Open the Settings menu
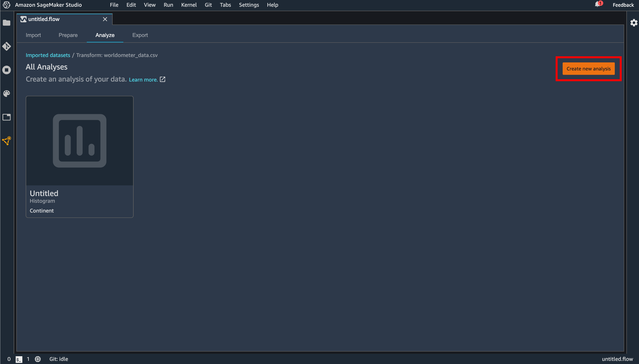Screen dimensions: 639x364 (x=249, y=5)
